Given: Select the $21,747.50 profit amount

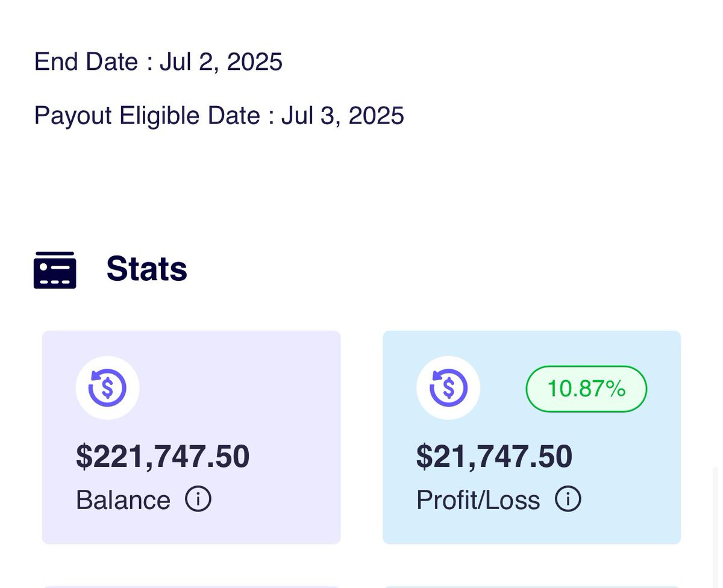Looking at the screenshot, I should tap(494, 456).
